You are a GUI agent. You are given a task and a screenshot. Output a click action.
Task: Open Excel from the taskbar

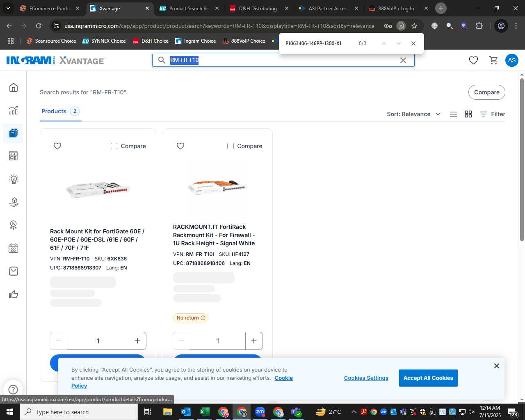[x=204, y=412]
